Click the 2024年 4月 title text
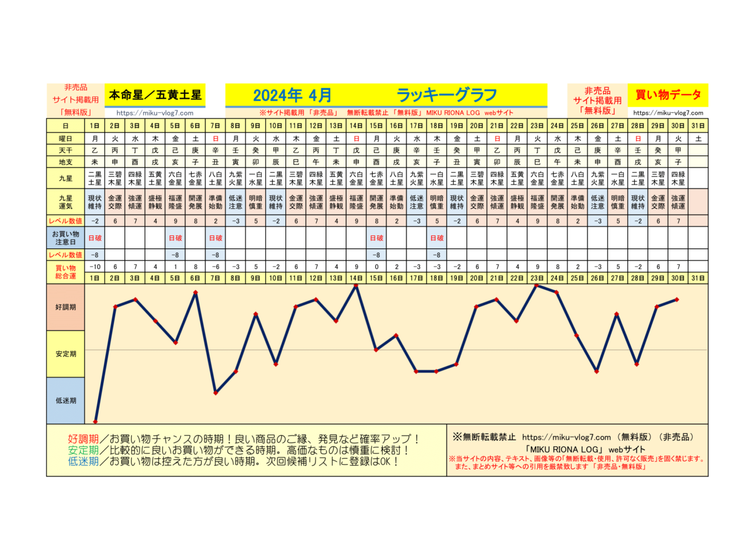This screenshot has width=756, height=535. pos(292,95)
